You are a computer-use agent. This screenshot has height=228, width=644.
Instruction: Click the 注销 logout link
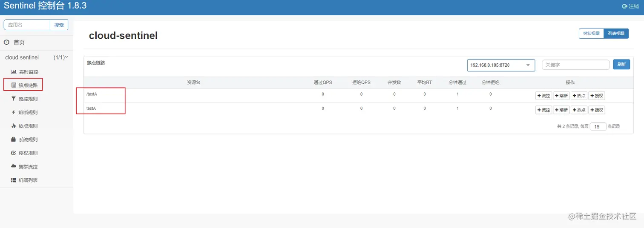[x=634, y=6]
